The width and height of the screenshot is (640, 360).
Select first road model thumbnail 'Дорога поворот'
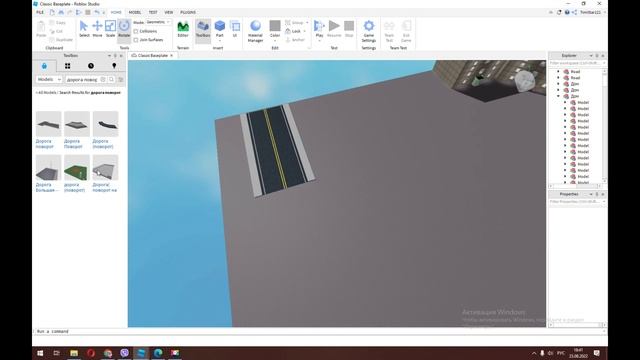click(49, 124)
